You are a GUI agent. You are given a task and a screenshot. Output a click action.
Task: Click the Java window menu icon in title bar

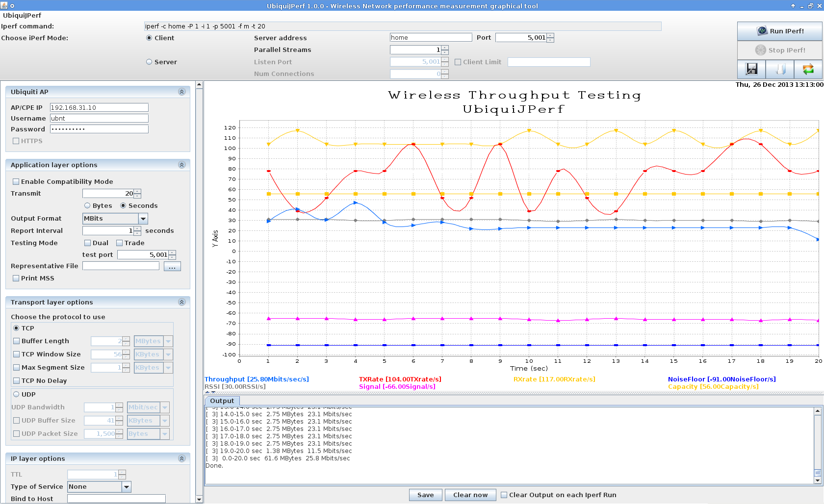[4, 5]
